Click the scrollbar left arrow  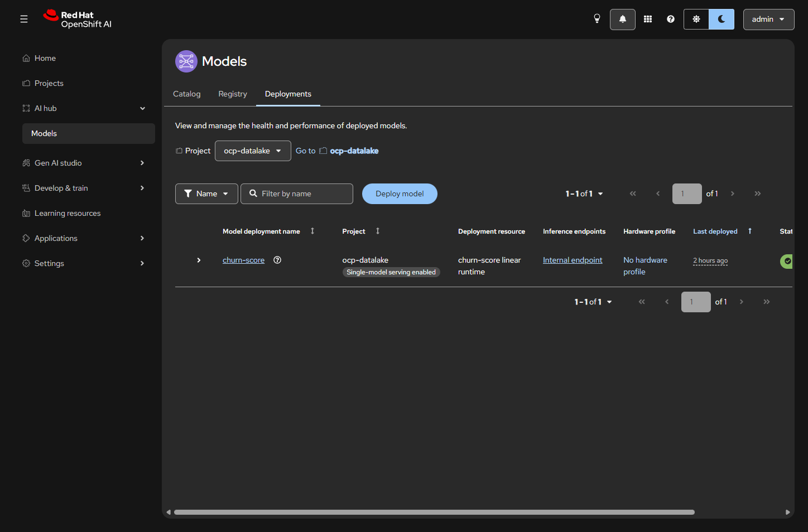pos(169,512)
